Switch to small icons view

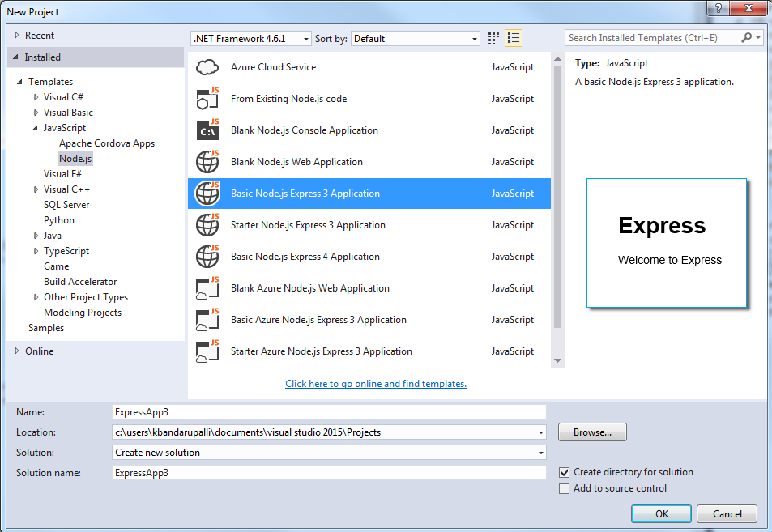pyautogui.click(x=493, y=38)
